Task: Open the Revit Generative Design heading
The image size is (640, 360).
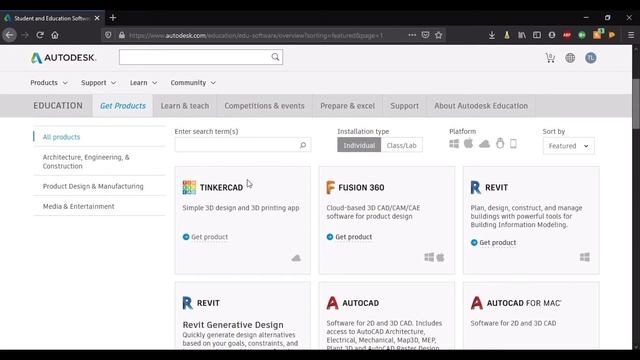Action: (233, 325)
